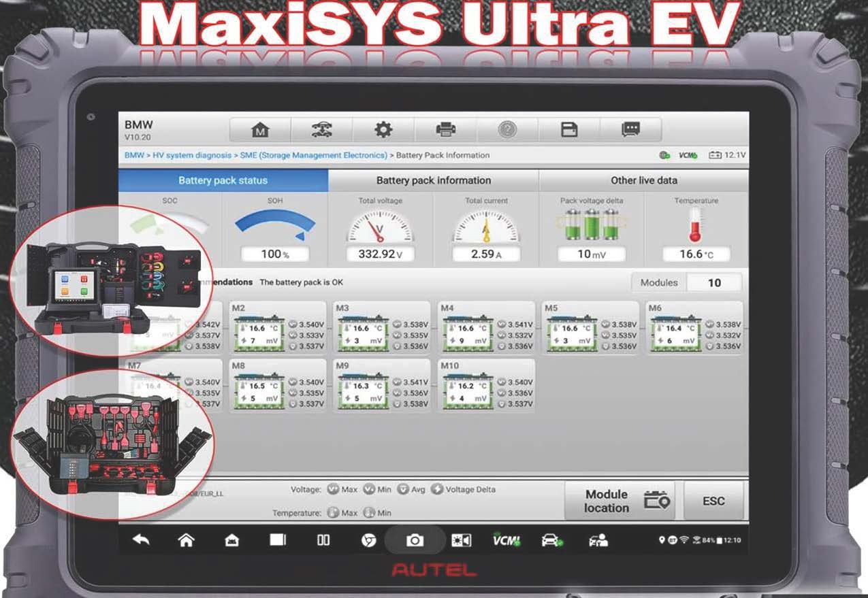Open module M5 battery card
The image size is (868, 598).
(x=590, y=327)
